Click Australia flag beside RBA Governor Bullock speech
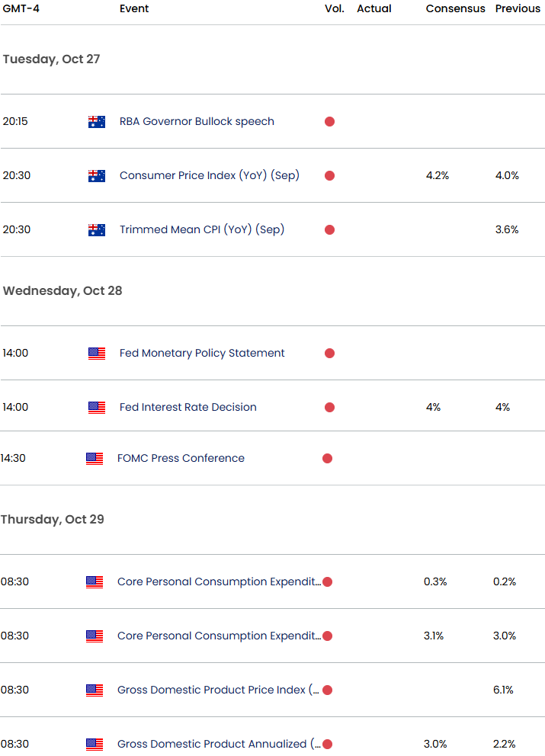This screenshot has width=545, height=756. pos(97,121)
